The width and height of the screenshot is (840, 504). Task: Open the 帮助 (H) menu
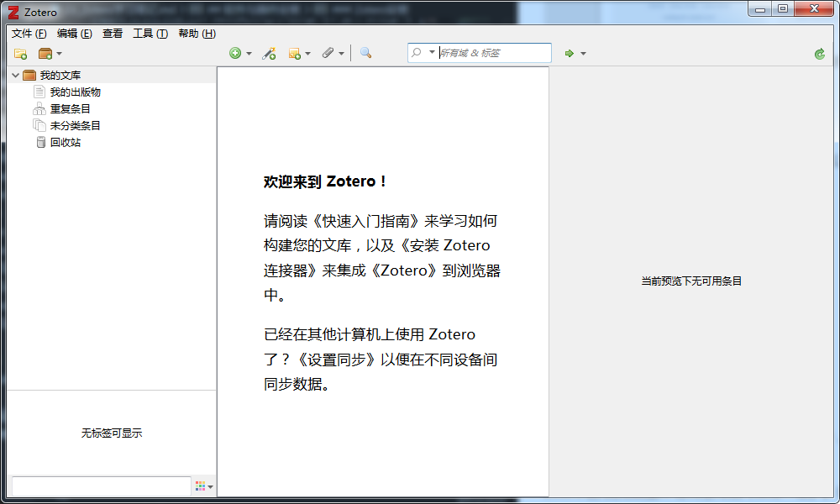tap(197, 34)
